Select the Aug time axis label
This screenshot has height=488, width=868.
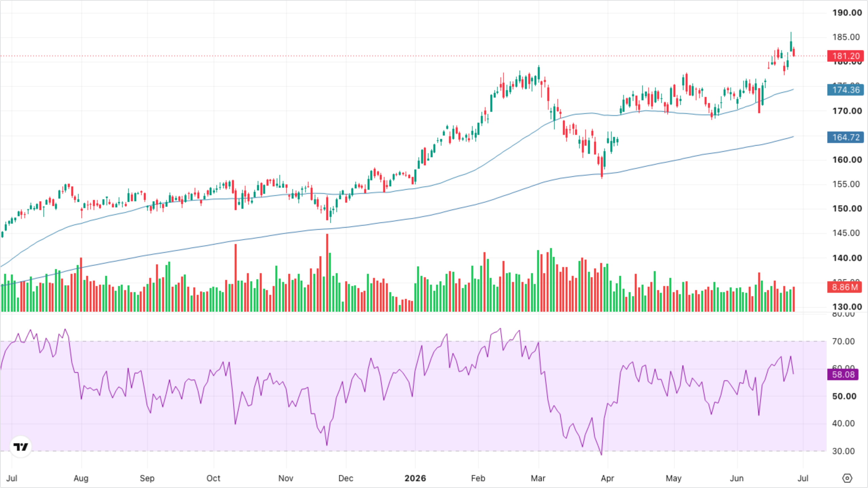click(x=81, y=478)
